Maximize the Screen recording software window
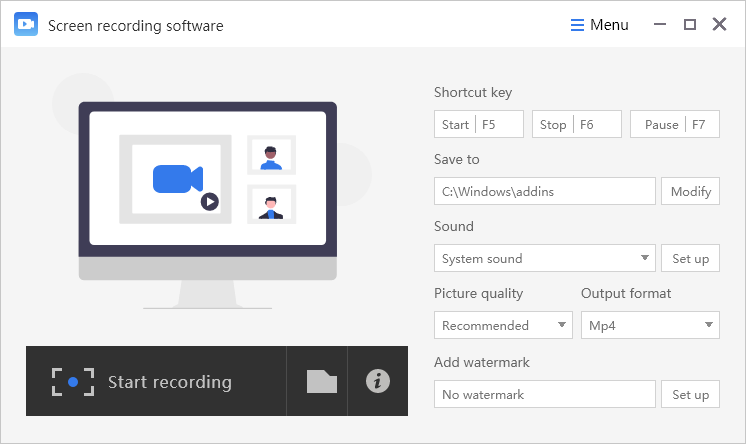This screenshot has width=746, height=444. 690,24
